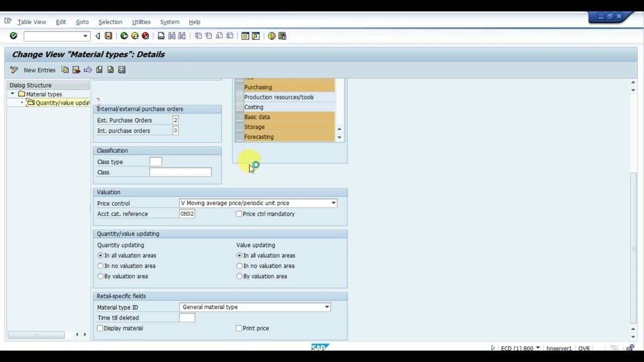
Task: Click the red Cancel icon
Action: [x=145, y=36]
